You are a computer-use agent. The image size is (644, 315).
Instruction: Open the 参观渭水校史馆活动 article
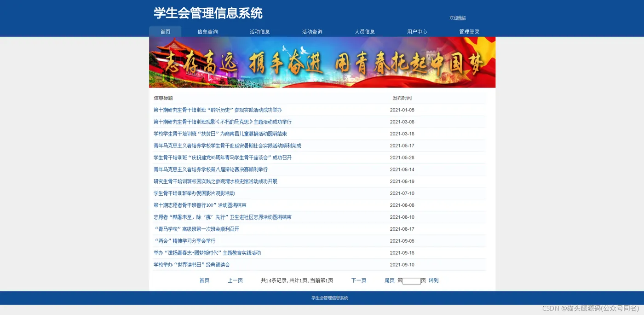tap(215, 181)
